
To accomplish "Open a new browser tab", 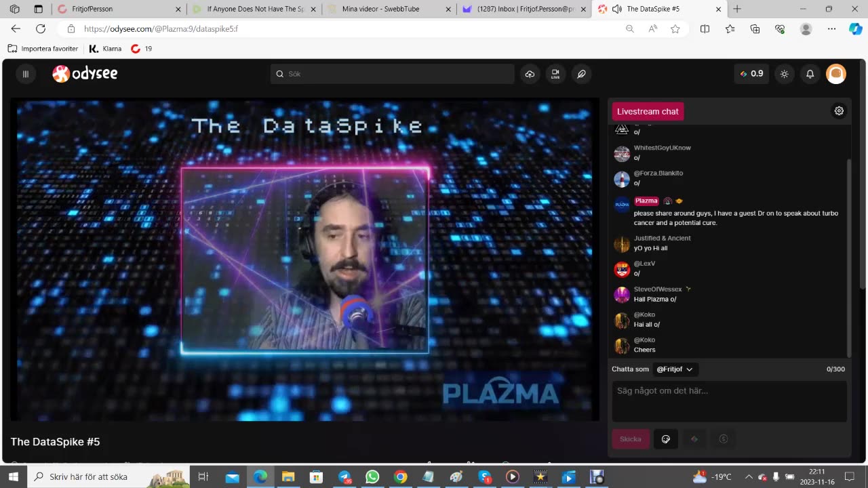I will point(737,9).
